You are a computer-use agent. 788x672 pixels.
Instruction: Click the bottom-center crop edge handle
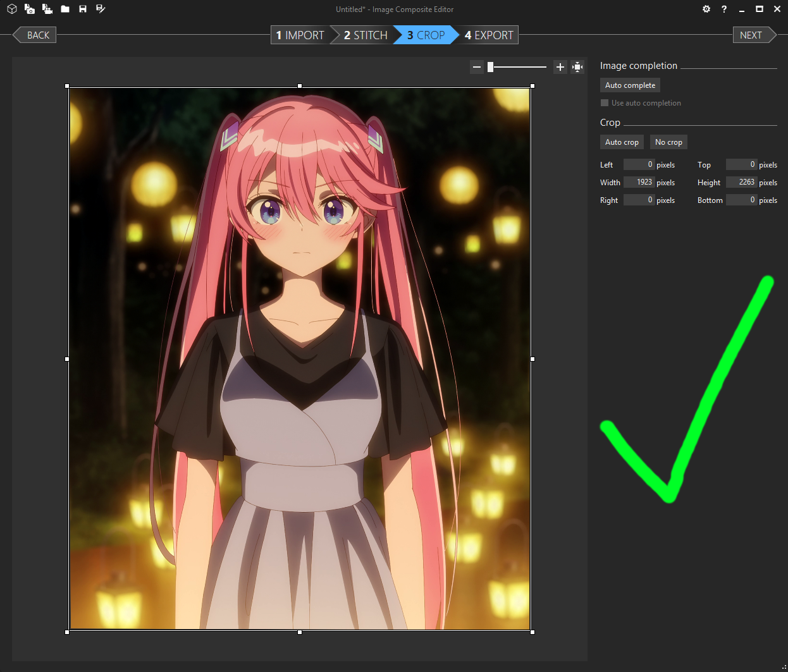click(x=300, y=632)
